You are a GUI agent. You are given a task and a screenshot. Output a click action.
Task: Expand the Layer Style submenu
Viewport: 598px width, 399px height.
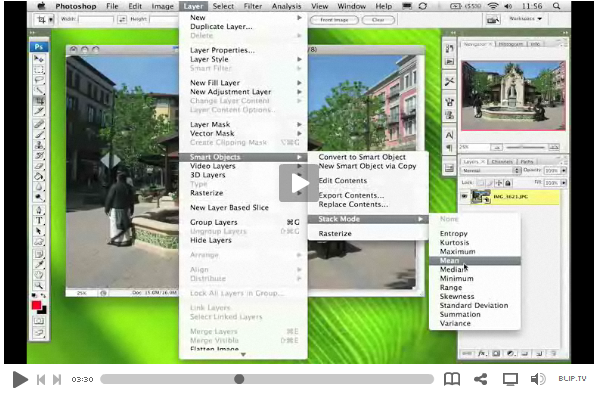(243, 59)
